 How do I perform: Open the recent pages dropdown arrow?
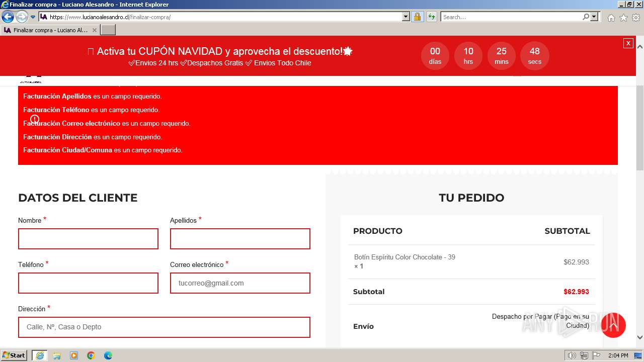(x=33, y=17)
